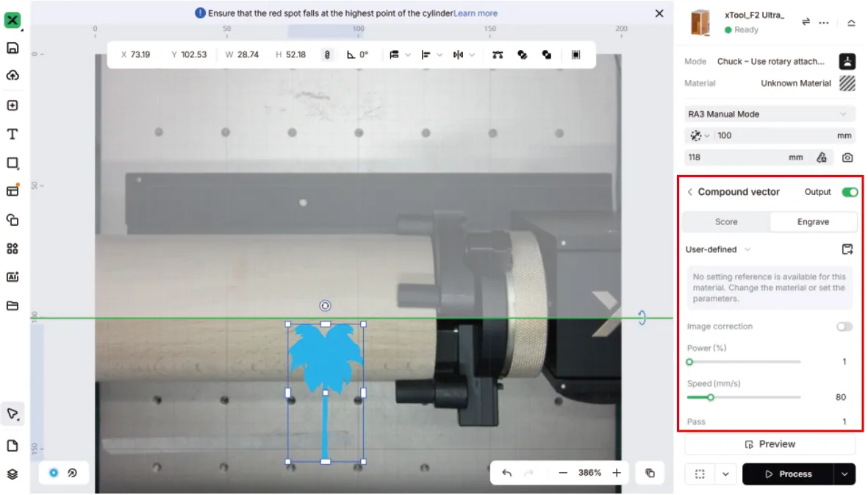The image size is (868, 495).
Task: Click the framing button
Action: [700, 474]
